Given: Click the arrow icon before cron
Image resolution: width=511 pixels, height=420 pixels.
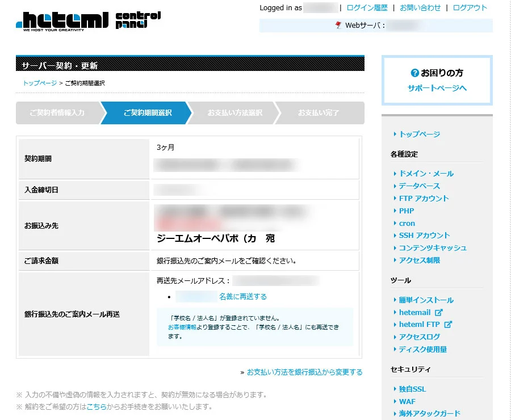Looking at the screenshot, I should pos(396,223).
